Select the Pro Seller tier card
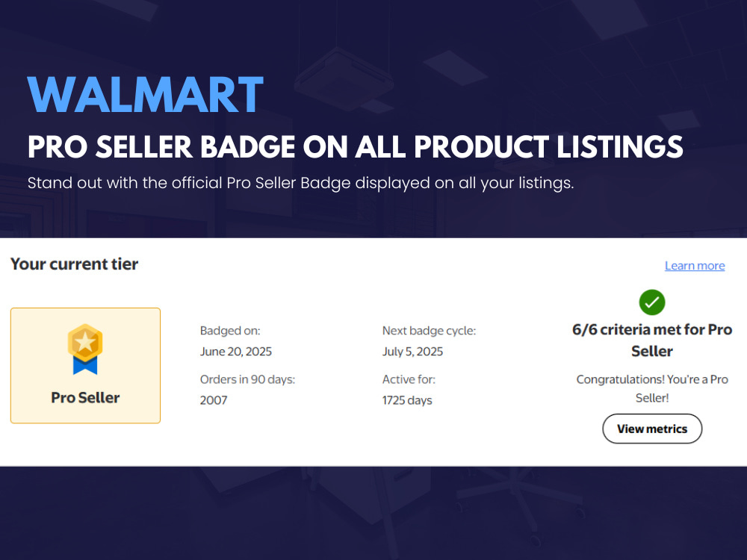This screenshot has height=560, width=747. point(85,365)
